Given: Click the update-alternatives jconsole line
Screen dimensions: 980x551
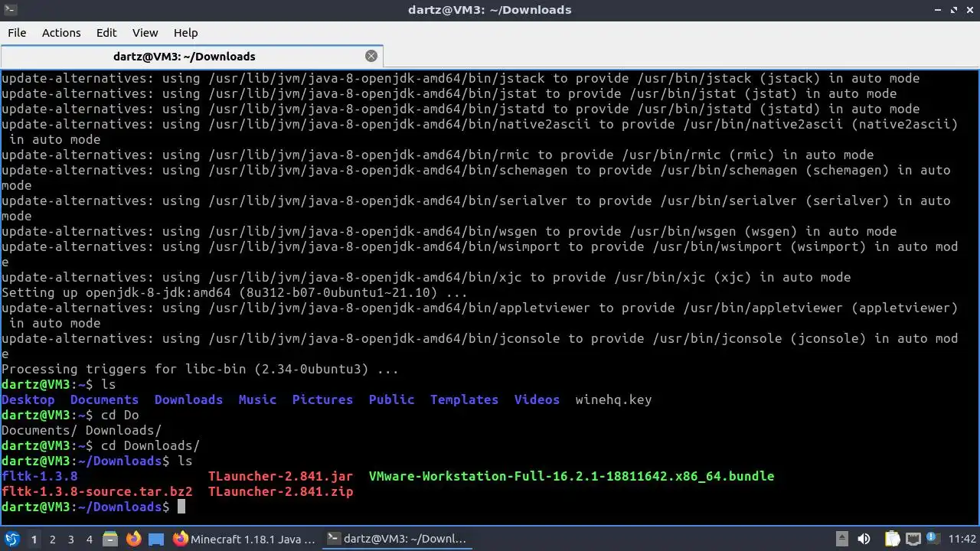Looking at the screenshot, I should coord(479,346).
